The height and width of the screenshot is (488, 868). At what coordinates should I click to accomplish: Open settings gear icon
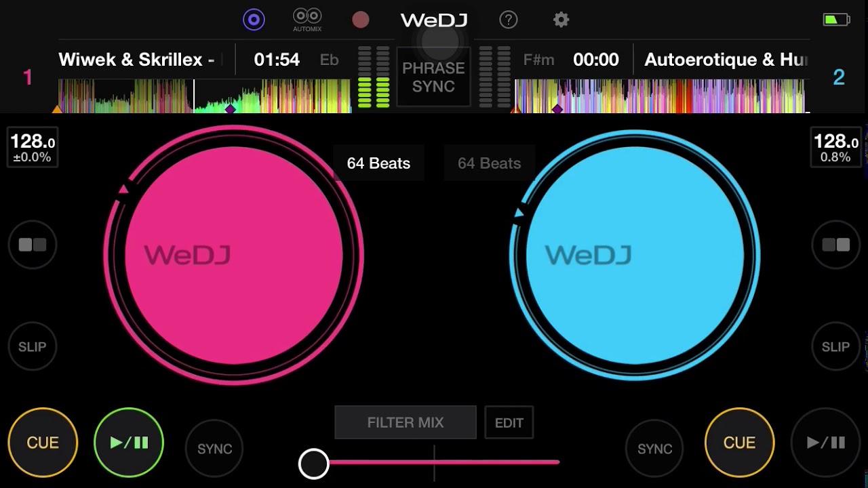click(x=561, y=20)
